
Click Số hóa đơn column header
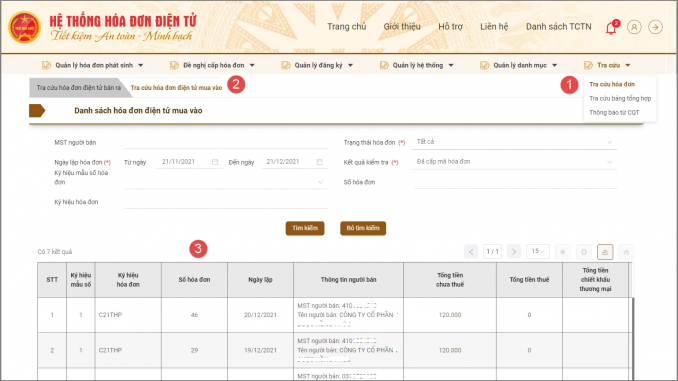pos(194,280)
